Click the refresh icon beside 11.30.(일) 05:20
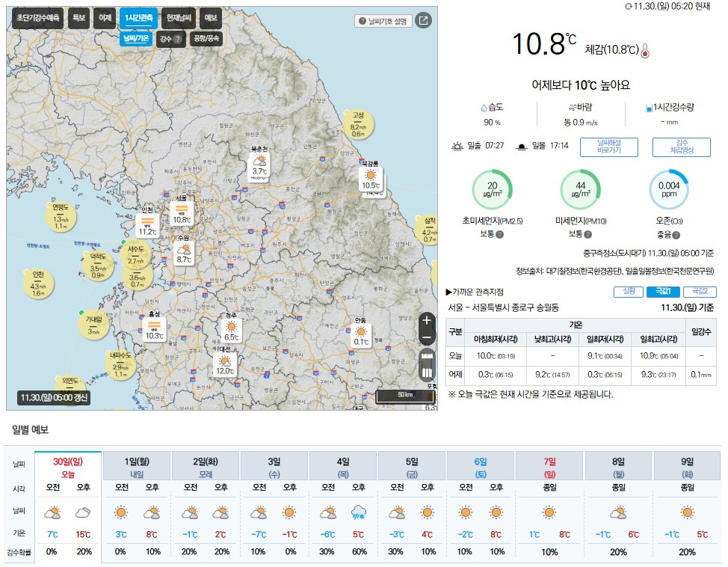728x567 pixels. 628,7
